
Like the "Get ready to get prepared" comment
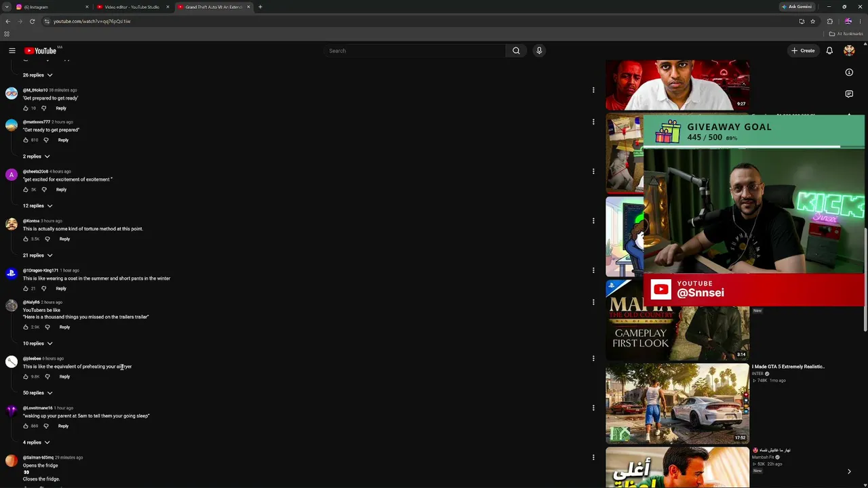(26, 140)
